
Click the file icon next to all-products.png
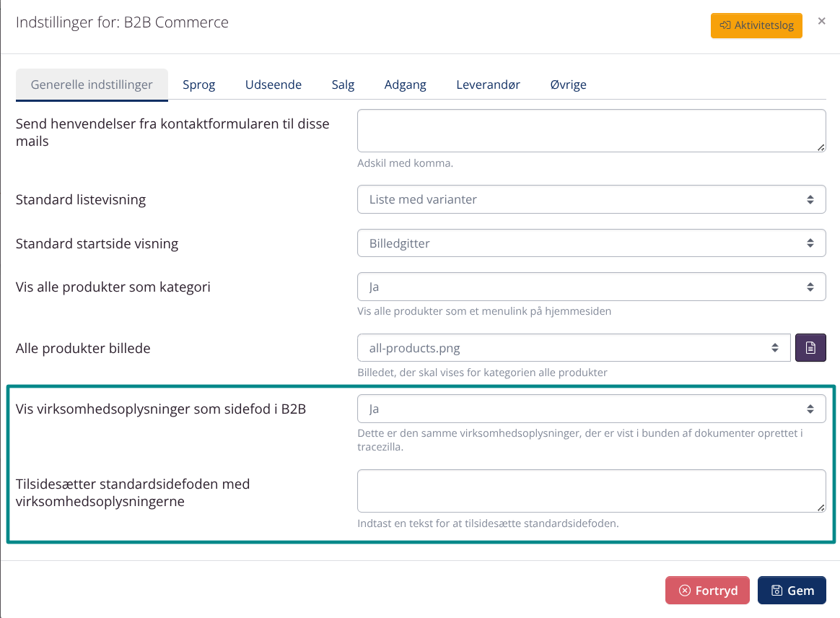(x=810, y=347)
